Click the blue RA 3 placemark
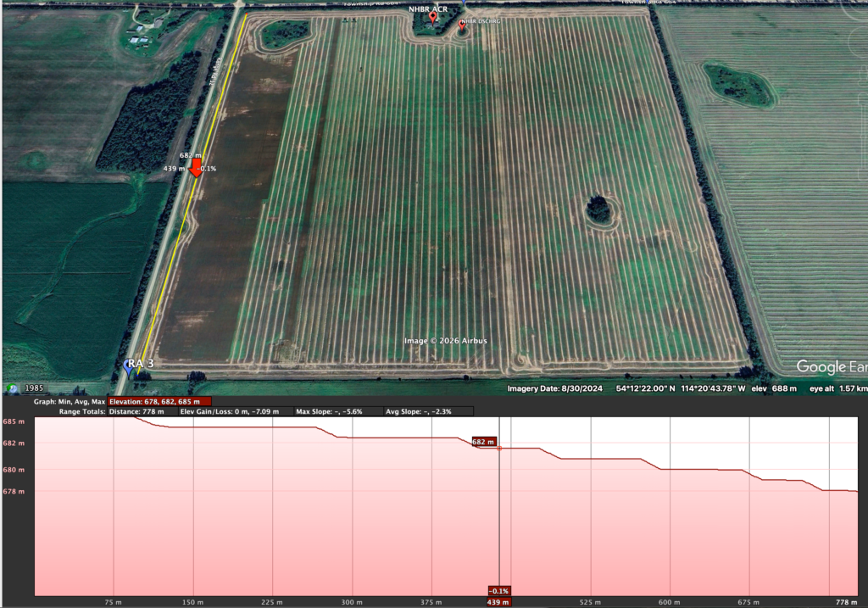868x608 pixels. coord(129,365)
